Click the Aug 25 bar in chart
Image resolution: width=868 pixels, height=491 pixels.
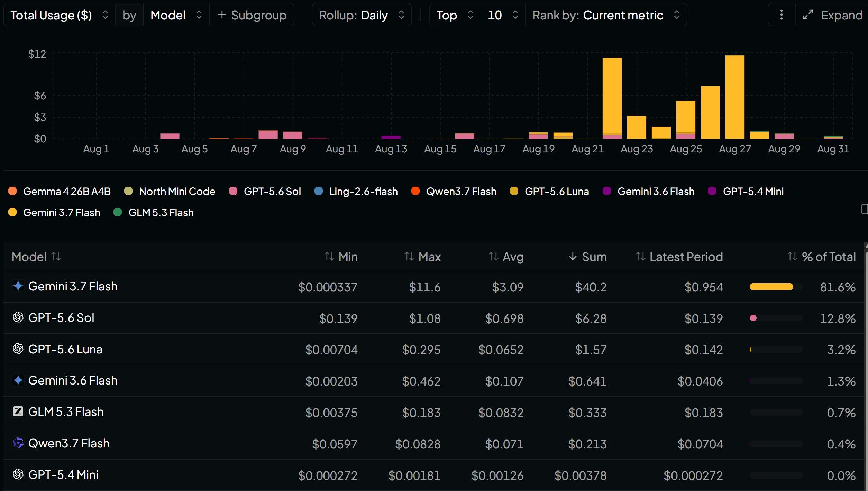click(686, 120)
